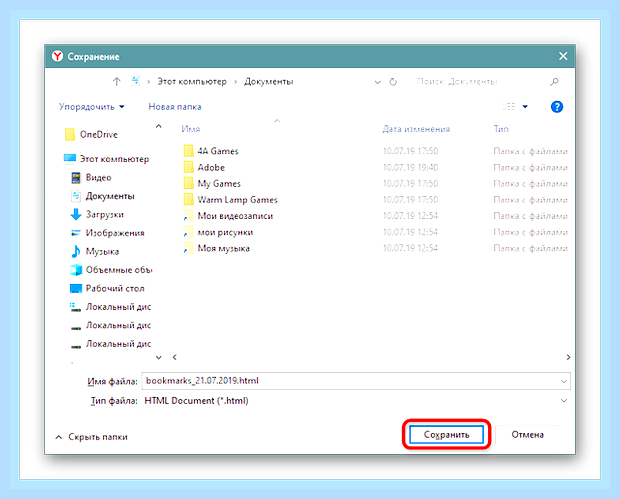620x499 pixels.
Task: Click Этот компьютер breadcrumb separator chevron
Action: [x=236, y=82]
